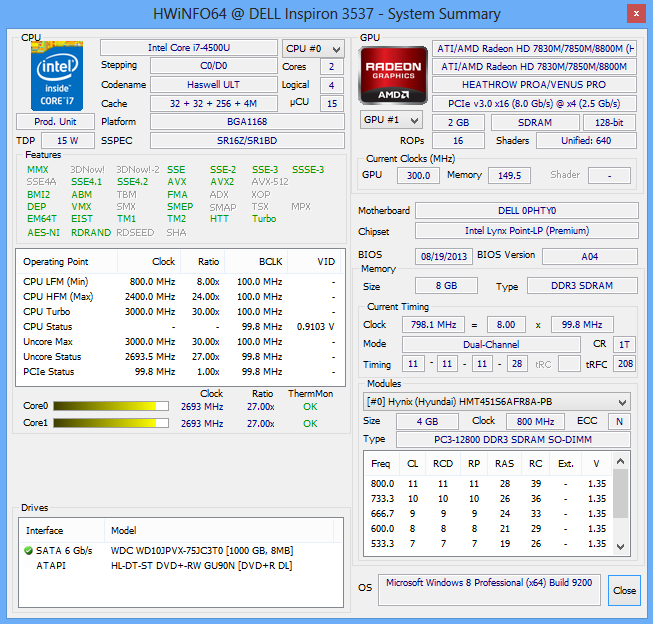The height and width of the screenshot is (624, 653).
Task: Click the Intel Core i7 logo
Action: [x=57, y=75]
